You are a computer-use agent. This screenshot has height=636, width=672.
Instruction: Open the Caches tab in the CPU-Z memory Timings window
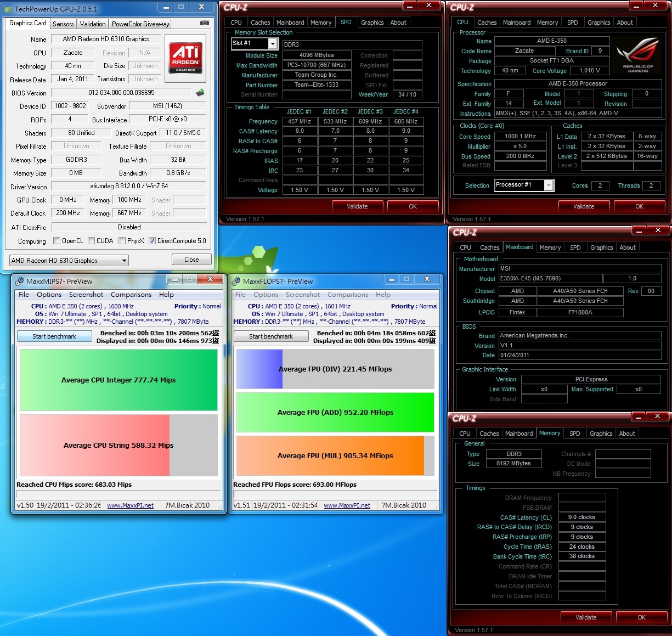coord(489,434)
